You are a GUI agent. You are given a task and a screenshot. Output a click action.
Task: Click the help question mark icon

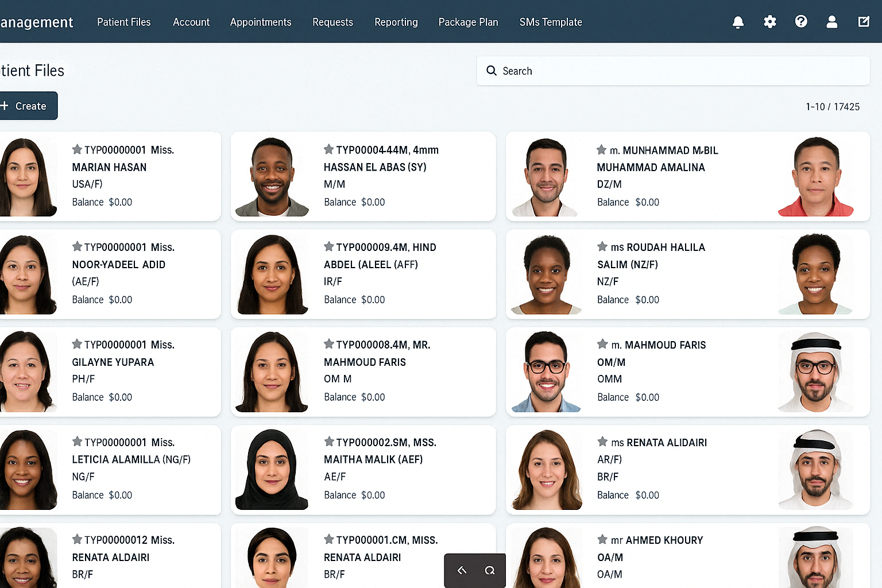(x=801, y=22)
